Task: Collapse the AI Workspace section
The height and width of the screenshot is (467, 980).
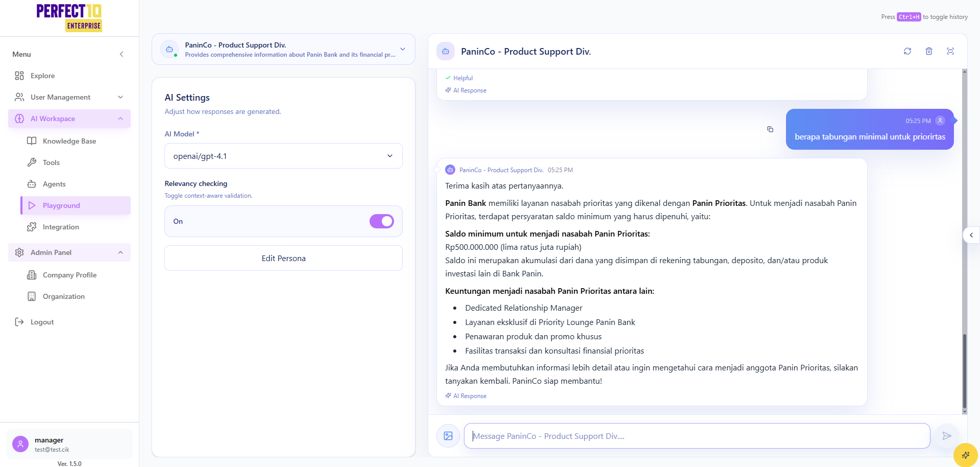Action: coord(69,119)
